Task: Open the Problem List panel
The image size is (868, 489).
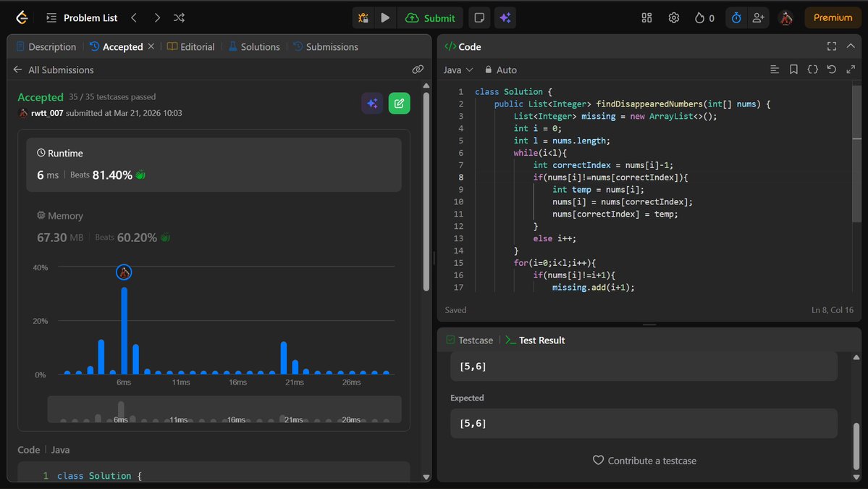Action: pos(82,17)
